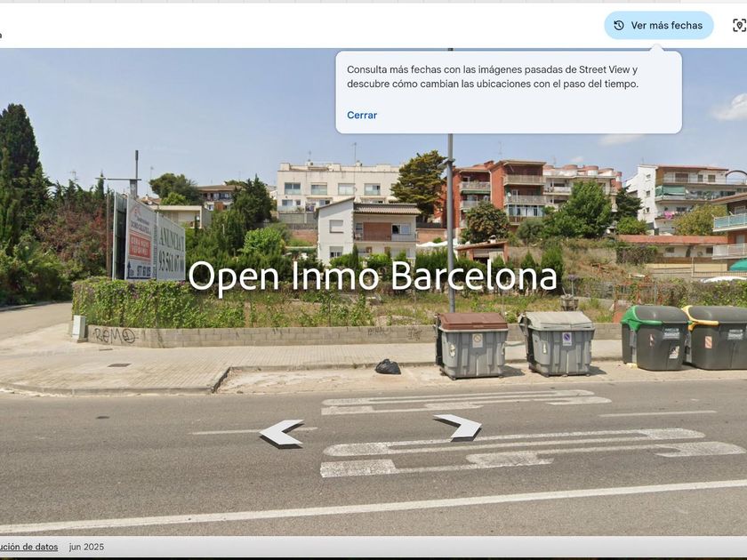Click the brown-lidded waste container
747x560 pixels.
pyautogui.click(x=471, y=345)
